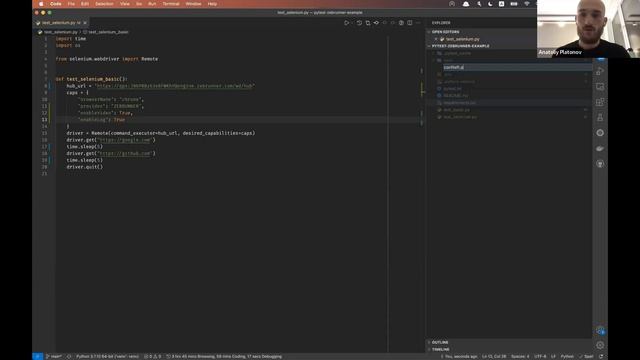This screenshot has width=640, height=360.
Task: Click the battery icon in macOS menu bar
Action: click(x=514, y=4)
